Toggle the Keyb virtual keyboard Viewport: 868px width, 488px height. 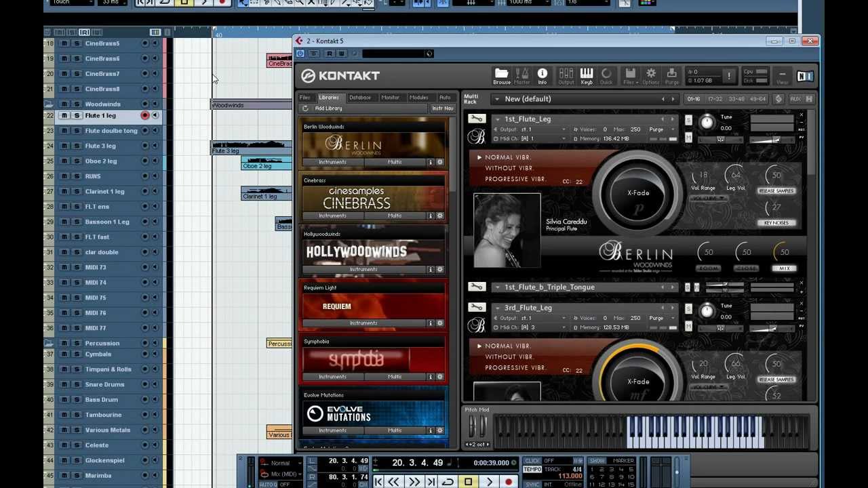point(587,76)
